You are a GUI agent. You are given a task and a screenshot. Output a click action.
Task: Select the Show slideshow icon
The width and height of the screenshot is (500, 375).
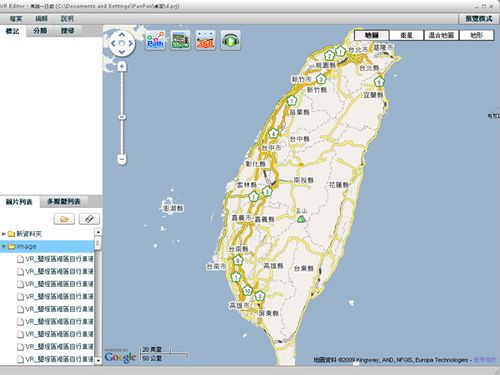(x=180, y=40)
